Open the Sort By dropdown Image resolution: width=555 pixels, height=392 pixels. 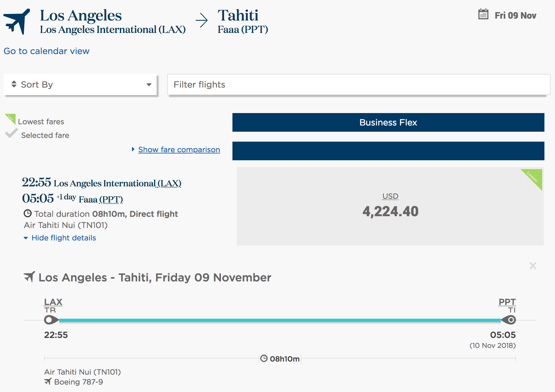click(80, 84)
